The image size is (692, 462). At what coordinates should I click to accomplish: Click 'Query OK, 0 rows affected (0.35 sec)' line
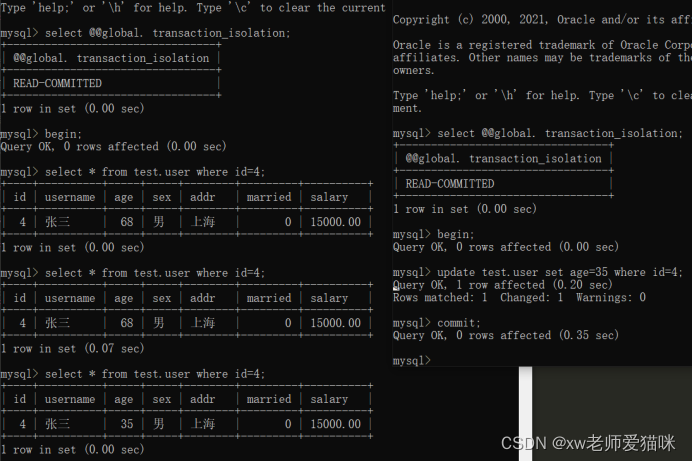(x=506, y=335)
